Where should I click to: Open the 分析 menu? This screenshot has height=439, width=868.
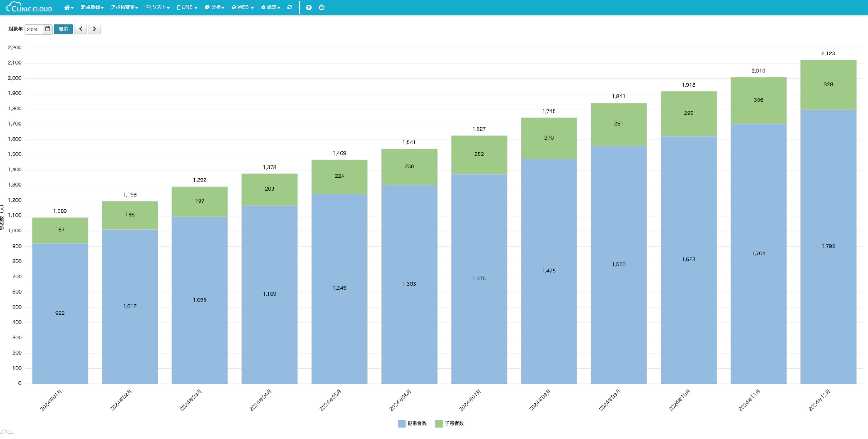(x=214, y=7)
